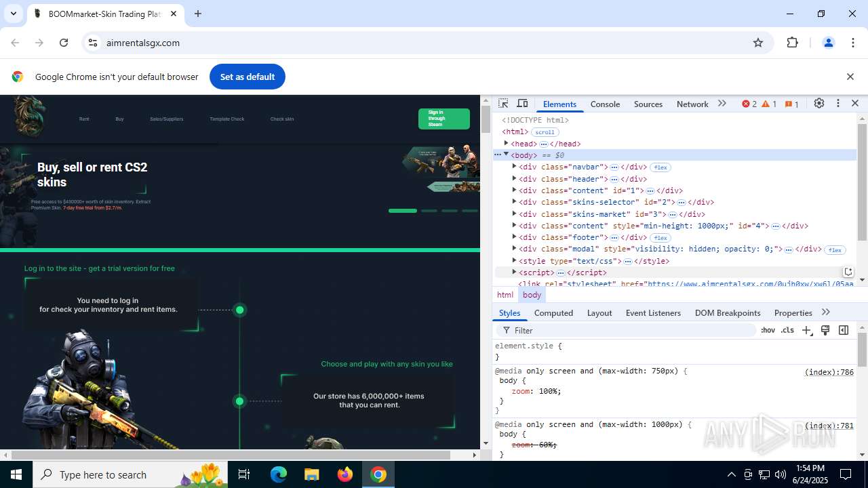Open the Event Listeners tab
Image resolution: width=868 pixels, height=488 pixels.
653,312
